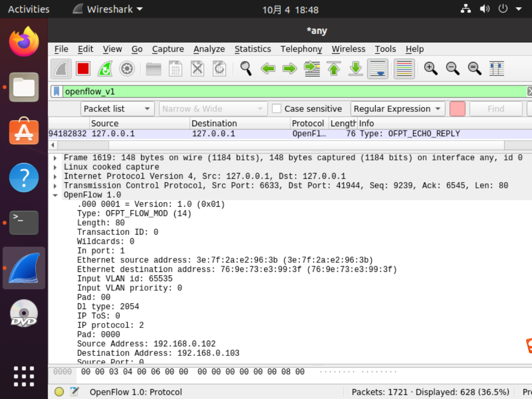Jump to the first packet icon
This screenshot has height=399, width=532.
coord(334,69)
